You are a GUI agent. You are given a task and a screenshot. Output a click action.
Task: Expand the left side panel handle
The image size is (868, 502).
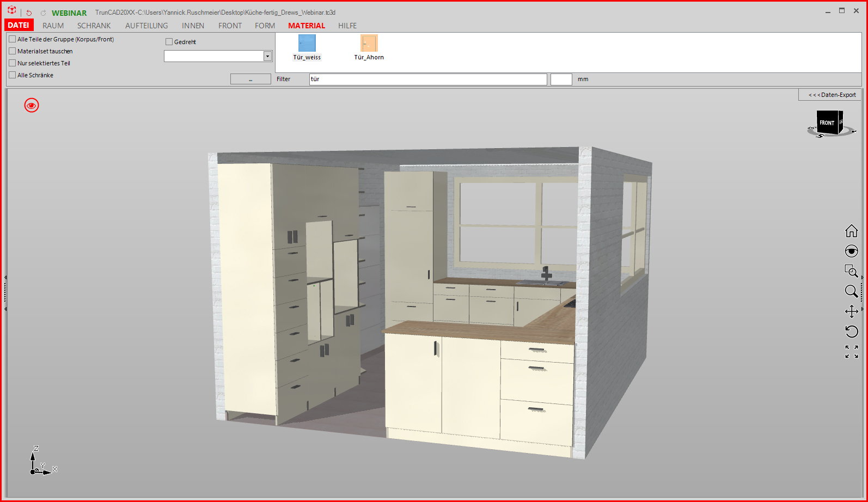point(5,293)
